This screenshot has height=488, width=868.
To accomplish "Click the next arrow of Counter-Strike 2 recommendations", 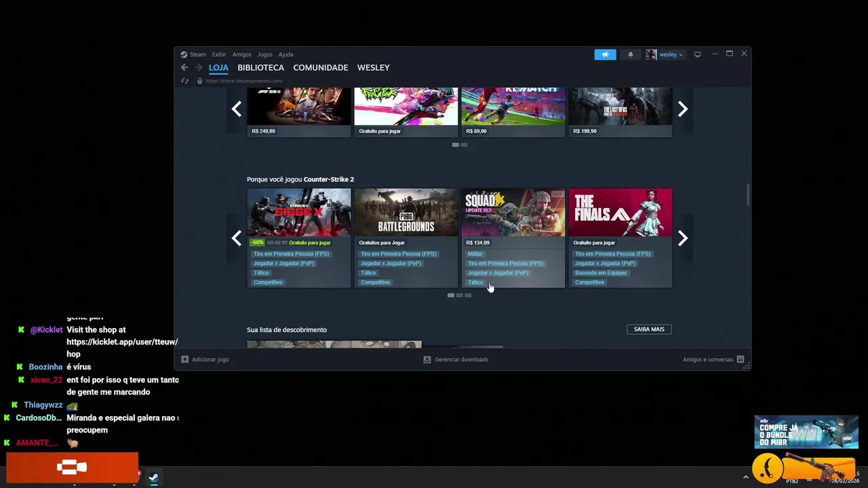I will 683,238.
